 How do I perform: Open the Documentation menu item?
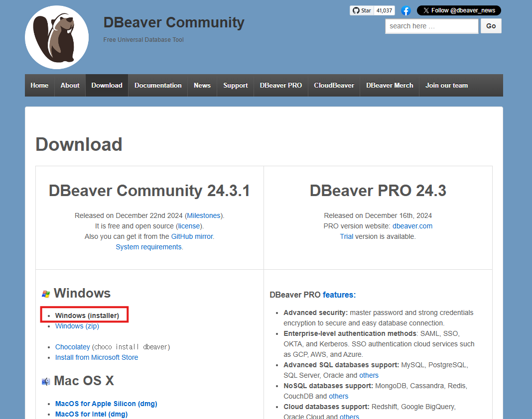tap(158, 86)
